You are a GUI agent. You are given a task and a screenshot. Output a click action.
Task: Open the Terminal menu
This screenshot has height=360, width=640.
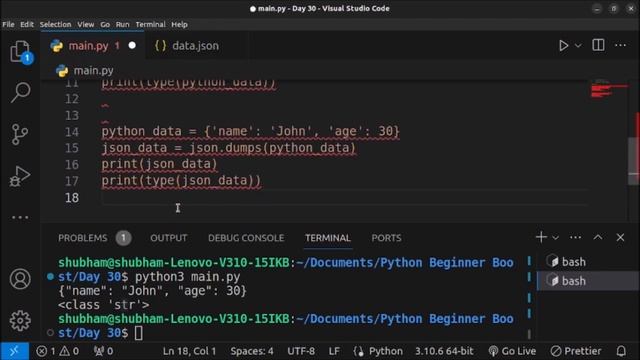[x=151, y=24]
